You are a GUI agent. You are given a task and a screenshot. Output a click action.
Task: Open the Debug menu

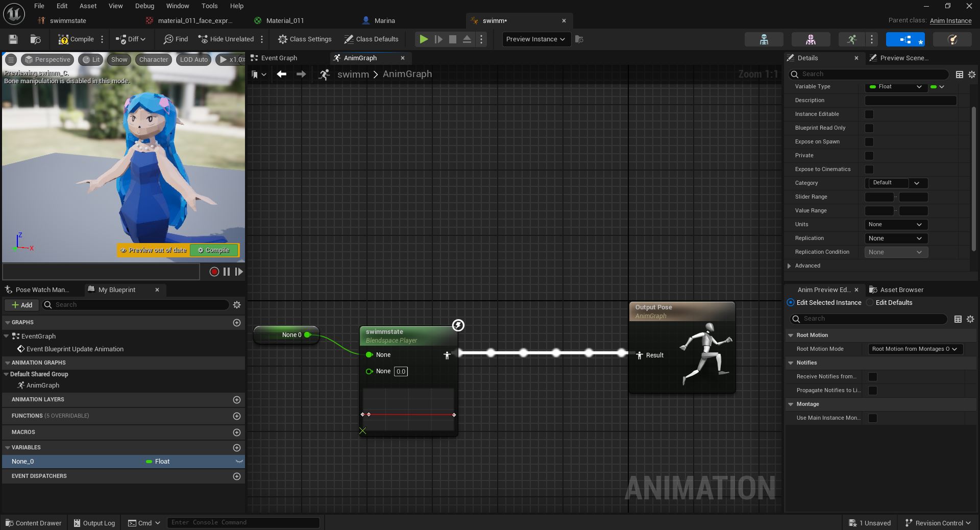(144, 6)
